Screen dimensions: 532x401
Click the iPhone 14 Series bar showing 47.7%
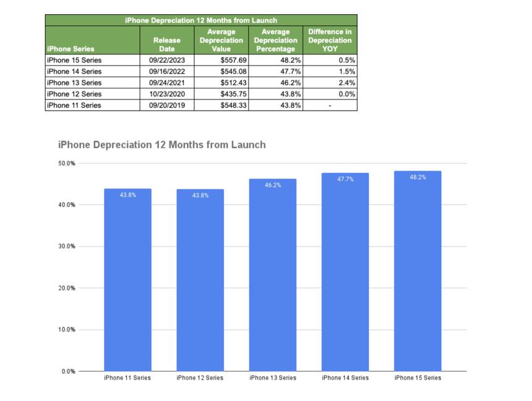[345, 272]
